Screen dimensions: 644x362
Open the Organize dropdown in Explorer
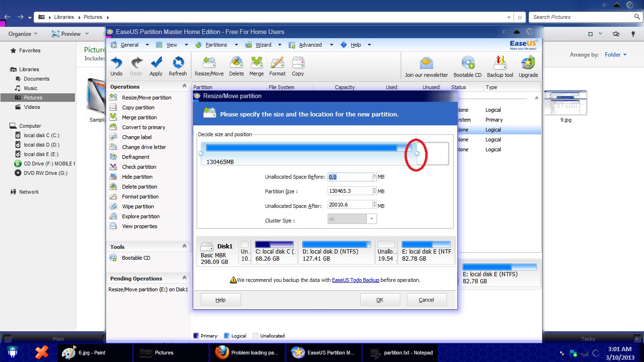pos(23,34)
